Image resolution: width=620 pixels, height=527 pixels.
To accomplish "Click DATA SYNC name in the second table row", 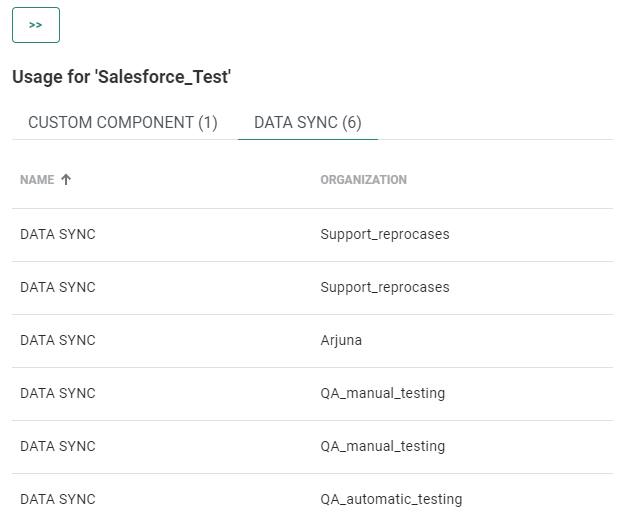I will 58,288.
